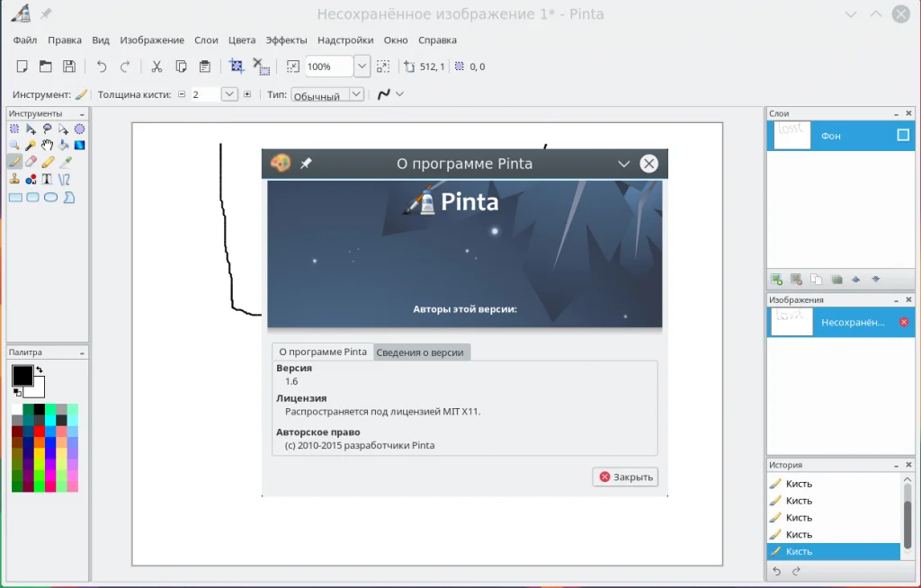Open the Эффекты menu
The width and height of the screenshot is (921, 588).
click(286, 40)
